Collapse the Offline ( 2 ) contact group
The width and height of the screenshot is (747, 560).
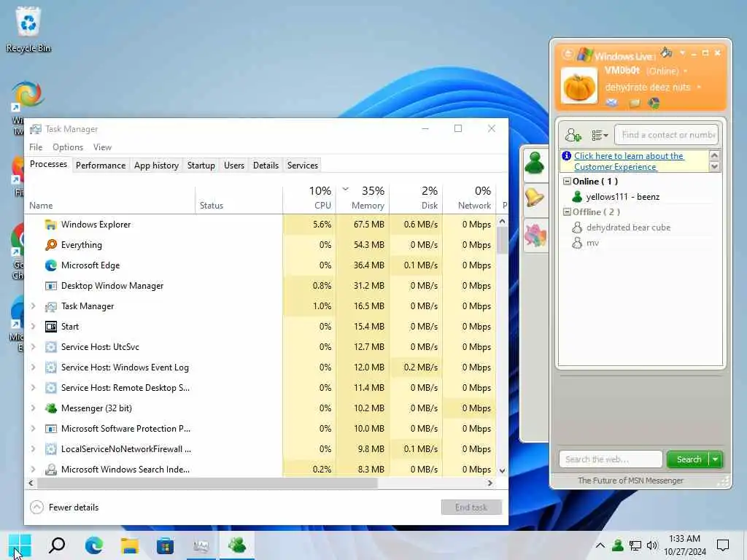click(567, 212)
